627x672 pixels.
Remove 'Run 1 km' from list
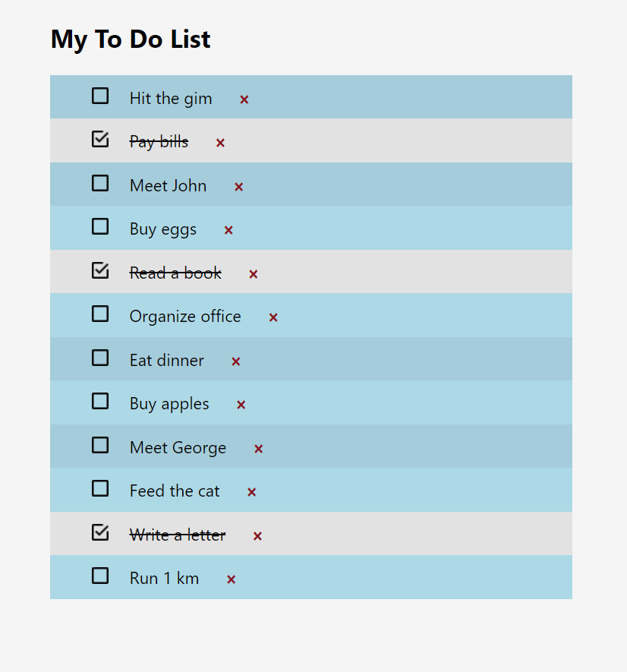tap(232, 579)
